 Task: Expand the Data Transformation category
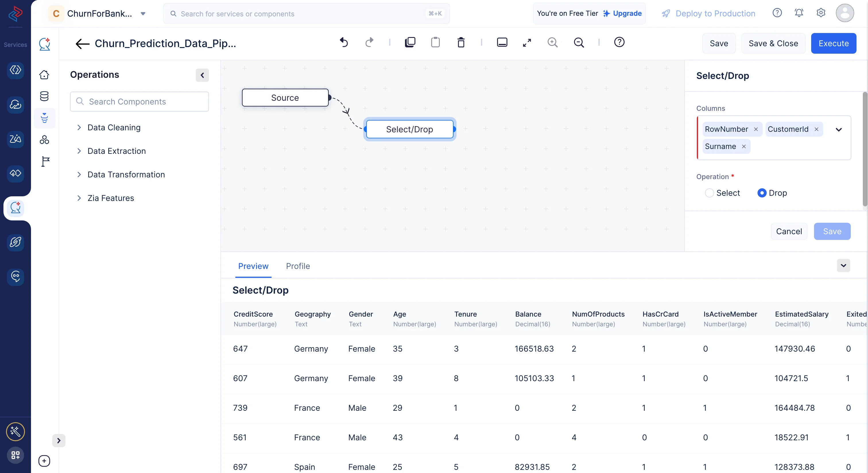click(126, 175)
